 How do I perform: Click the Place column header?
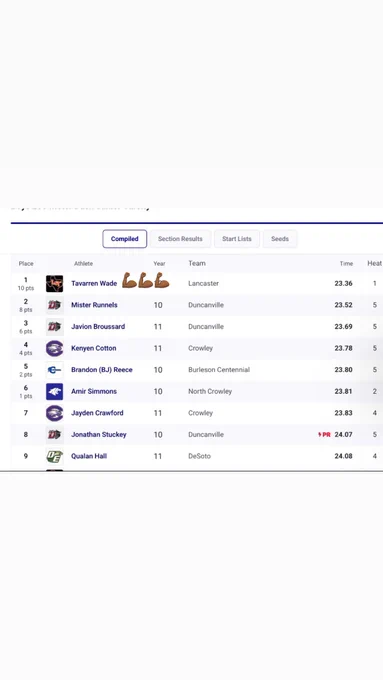tap(26, 264)
